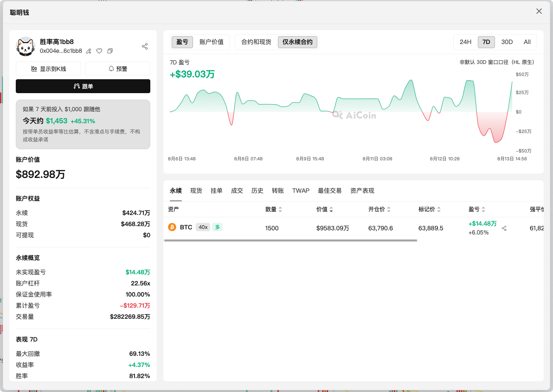553x392 pixels.
Task: Click 永续 equity value $424.71万
Action: (x=136, y=213)
